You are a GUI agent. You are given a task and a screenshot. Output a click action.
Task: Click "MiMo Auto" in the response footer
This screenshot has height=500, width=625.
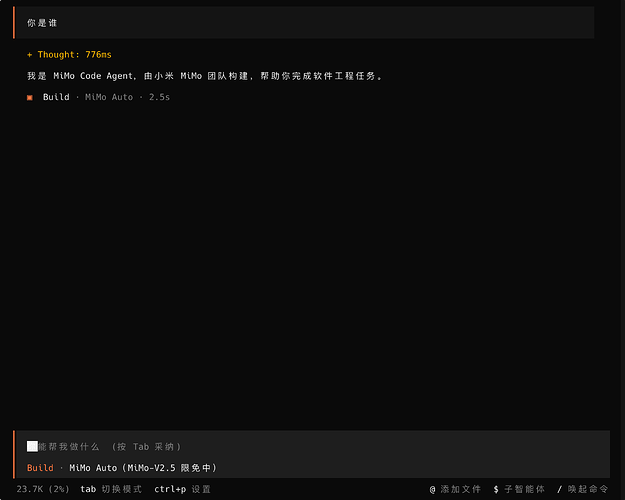coord(109,97)
